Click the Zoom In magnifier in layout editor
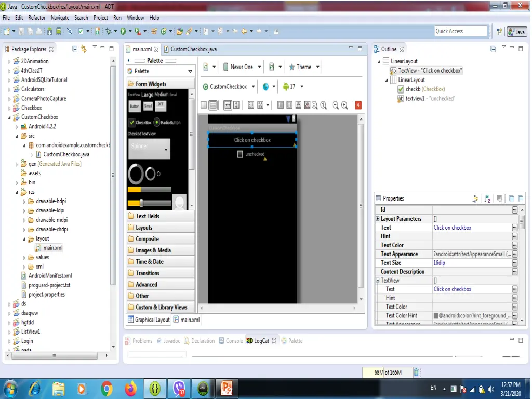Image resolution: width=532 pixels, height=399 pixels. pos(344,105)
